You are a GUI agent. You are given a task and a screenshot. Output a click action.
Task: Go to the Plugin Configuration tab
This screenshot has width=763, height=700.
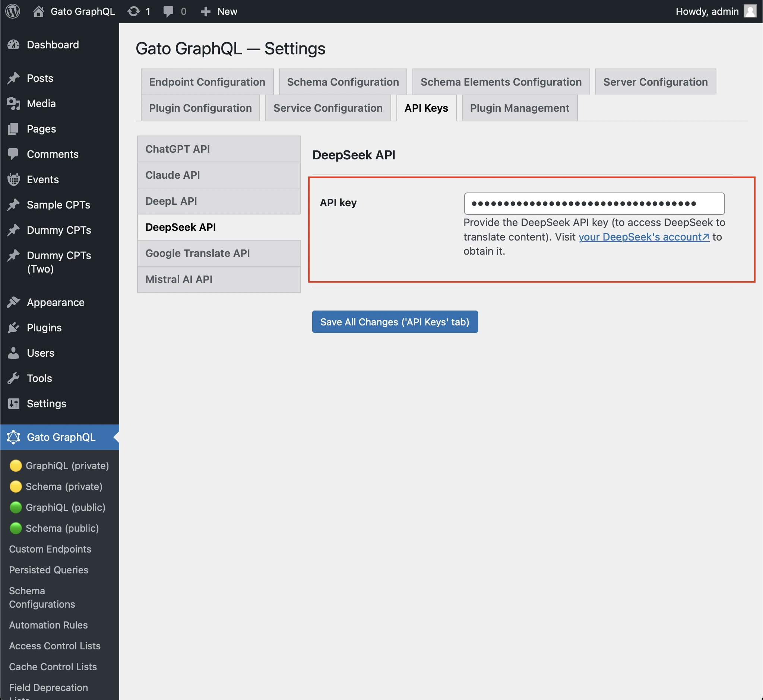tap(200, 108)
